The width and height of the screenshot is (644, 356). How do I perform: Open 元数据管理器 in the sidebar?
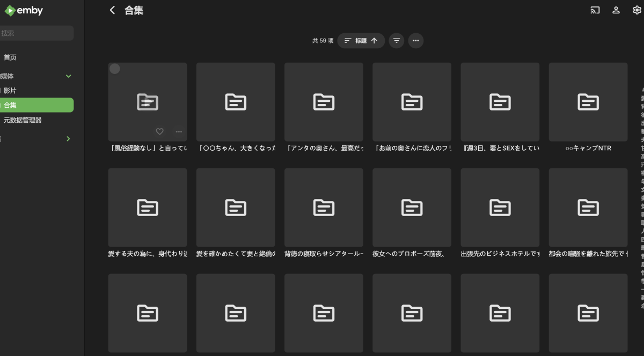pyautogui.click(x=37, y=120)
